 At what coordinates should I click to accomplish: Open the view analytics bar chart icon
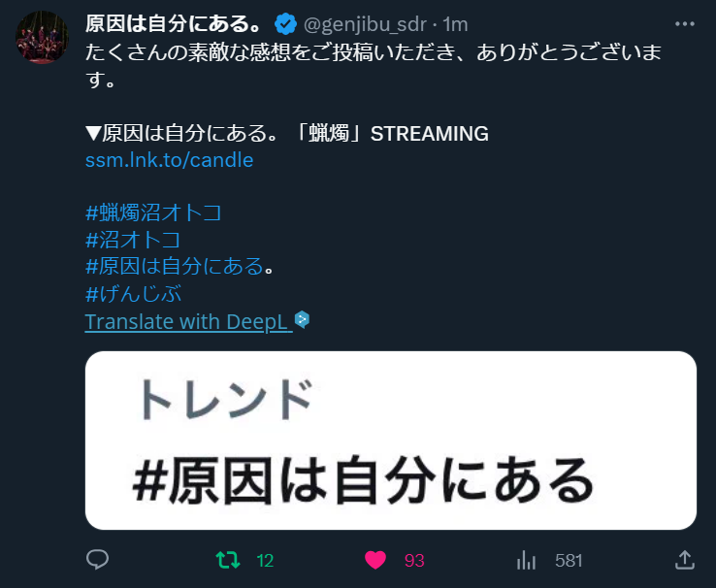tap(526, 560)
